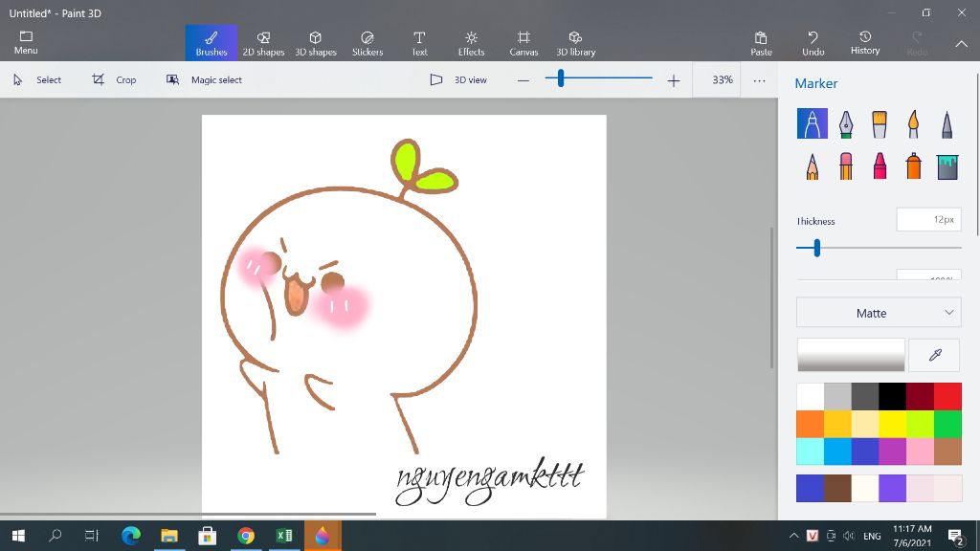Launch Google Chrome from the taskbar

[246, 536]
